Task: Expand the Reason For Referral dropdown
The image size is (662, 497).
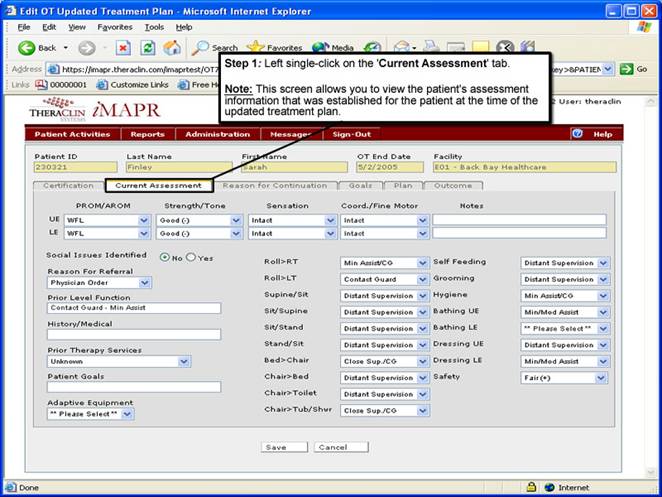Action: [145, 283]
